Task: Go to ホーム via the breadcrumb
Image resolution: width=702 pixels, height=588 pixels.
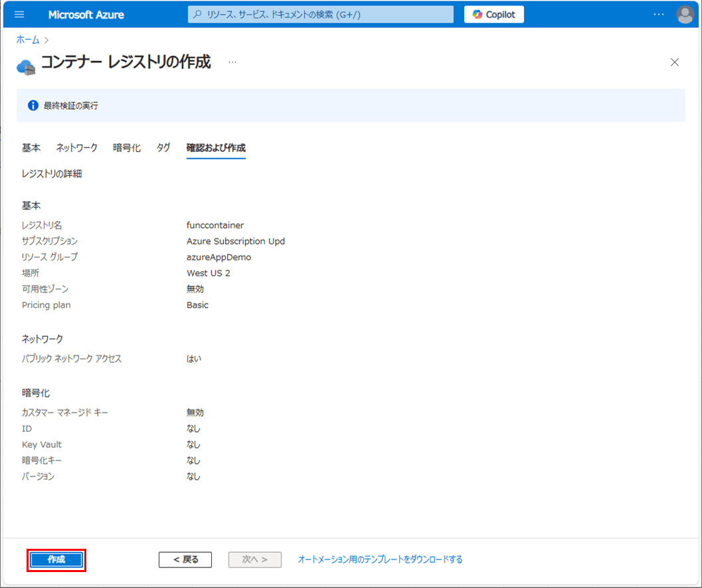Action: coord(28,40)
